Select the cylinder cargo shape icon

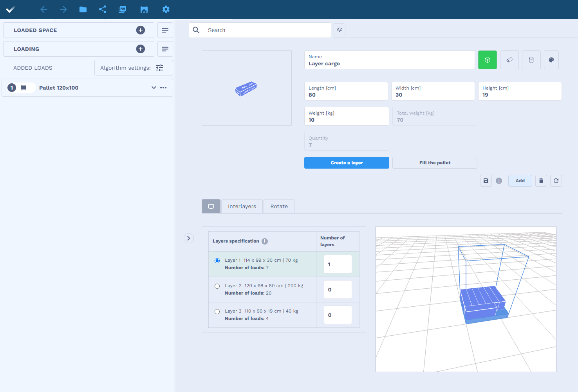[531, 60]
